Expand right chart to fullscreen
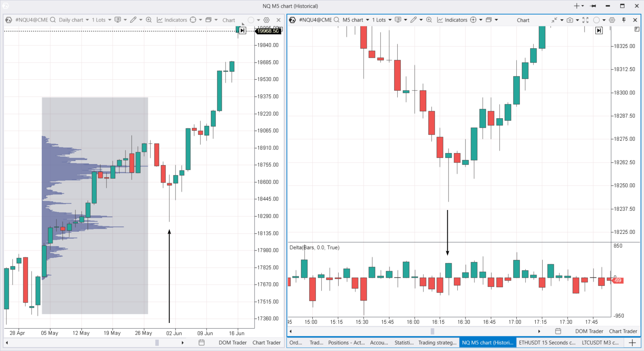Viewport: 644px width, 351px height. tap(585, 20)
